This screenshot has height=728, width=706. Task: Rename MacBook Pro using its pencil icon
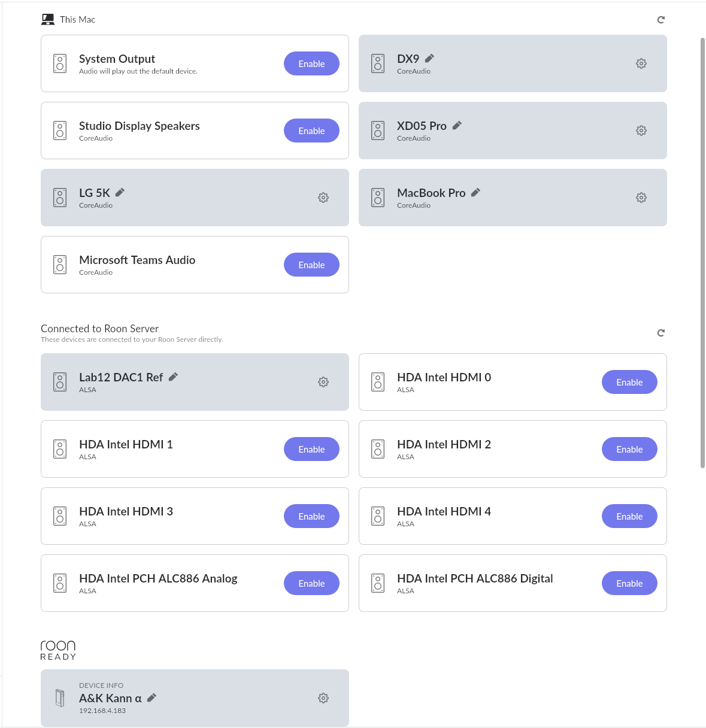pyautogui.click(x=476, y=192)
